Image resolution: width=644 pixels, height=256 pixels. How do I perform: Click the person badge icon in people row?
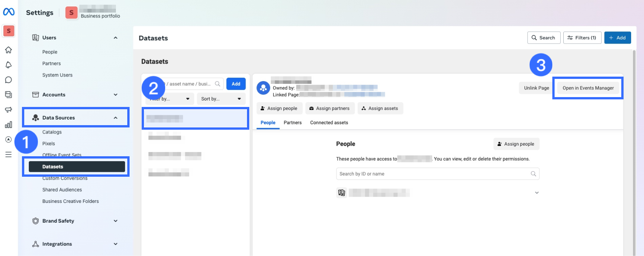point(342,193)
